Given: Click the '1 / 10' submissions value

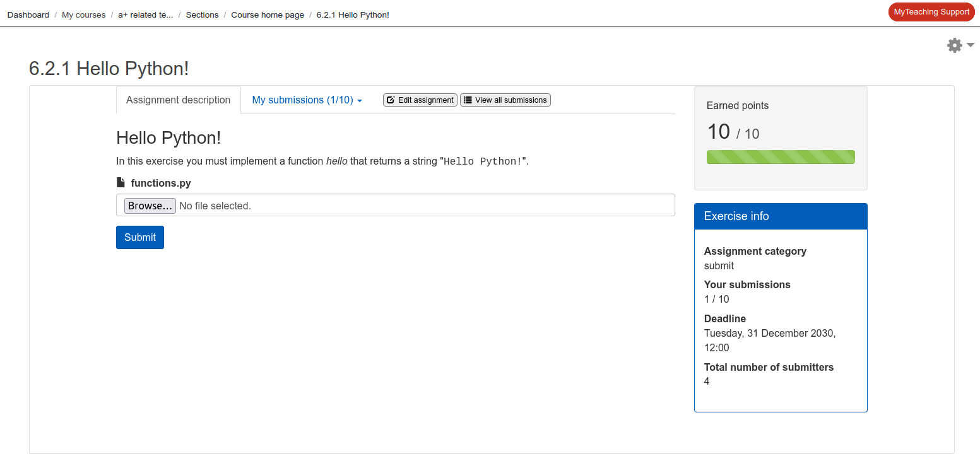Looking at the screenshot, I should pyautogui.click(x=717, y=299).
